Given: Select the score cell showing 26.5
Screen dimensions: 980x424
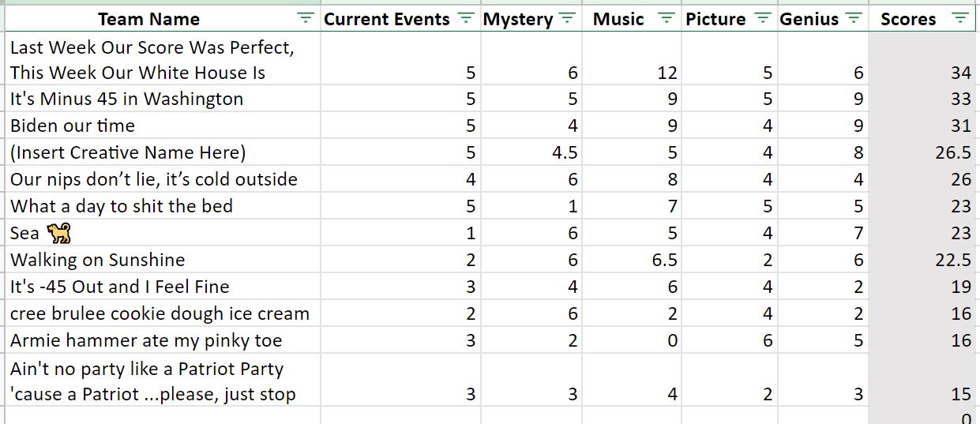Looking at the screenshot, I should point(924,152).
